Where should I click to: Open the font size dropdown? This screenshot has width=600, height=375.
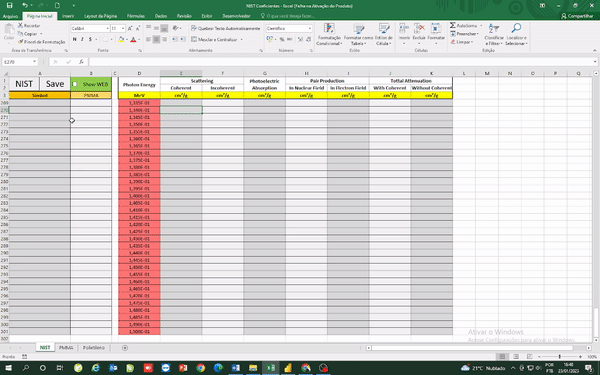(x=123, y=29)
